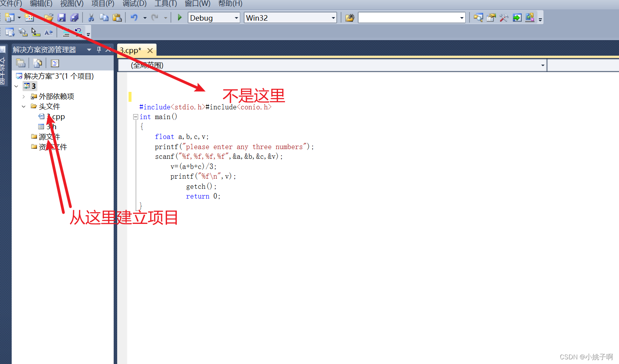Select project 3 in Solution Explorer
This screenshot has height=364, width=619.
click(30, 86)
